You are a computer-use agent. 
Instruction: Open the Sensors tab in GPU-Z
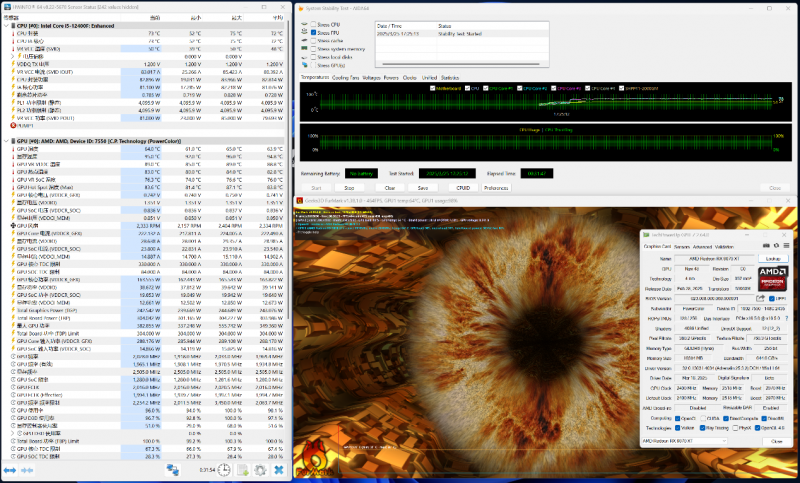[682, 246]
